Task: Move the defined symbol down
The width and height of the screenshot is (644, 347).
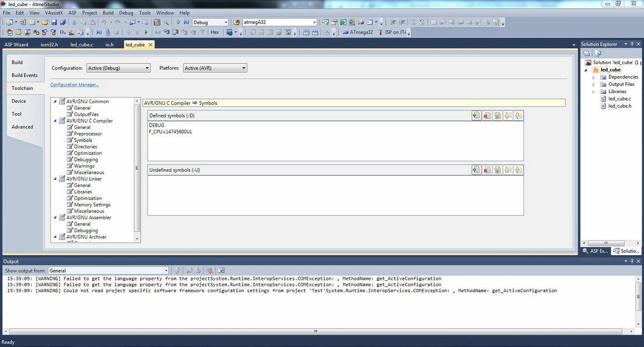Action: click(517, 115)
